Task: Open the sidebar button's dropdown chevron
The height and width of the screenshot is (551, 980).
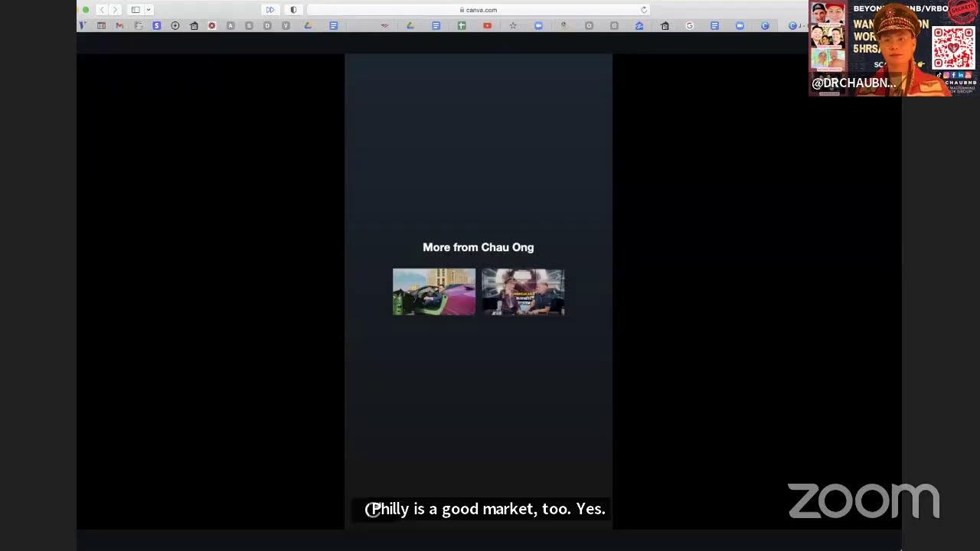Action: tap(149, 10)
